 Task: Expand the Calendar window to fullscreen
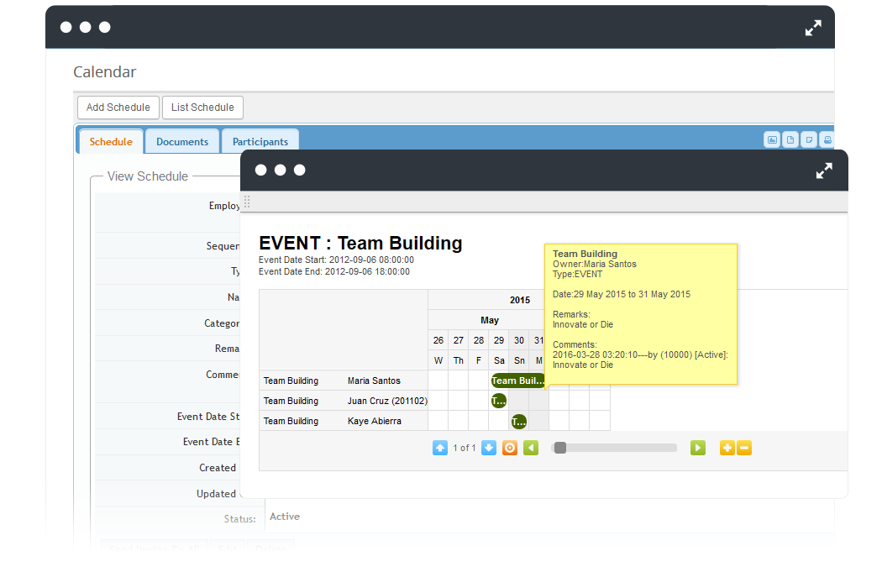(x=813, y=28)
